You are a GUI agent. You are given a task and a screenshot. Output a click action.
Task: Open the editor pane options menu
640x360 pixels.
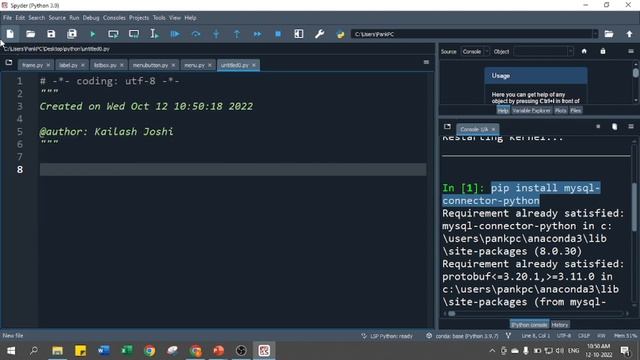point(426,62)
